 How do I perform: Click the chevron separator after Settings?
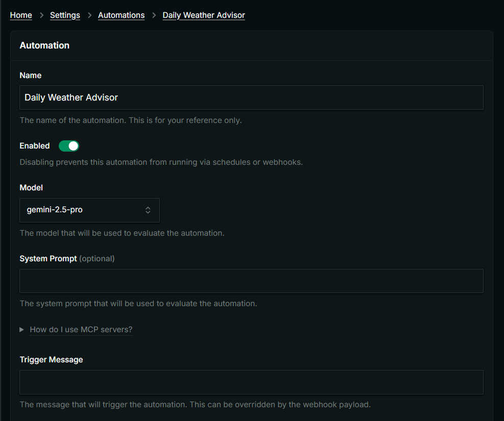point(89,15)
